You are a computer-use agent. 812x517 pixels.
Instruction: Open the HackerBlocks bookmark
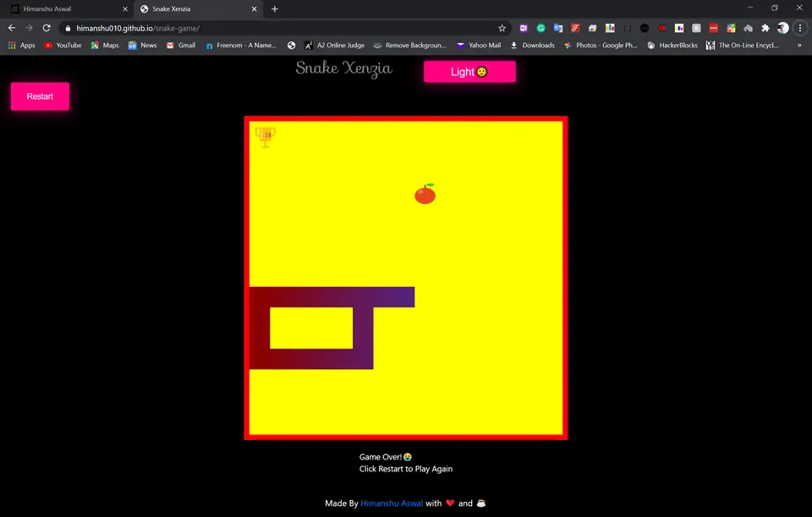point(672,46)
